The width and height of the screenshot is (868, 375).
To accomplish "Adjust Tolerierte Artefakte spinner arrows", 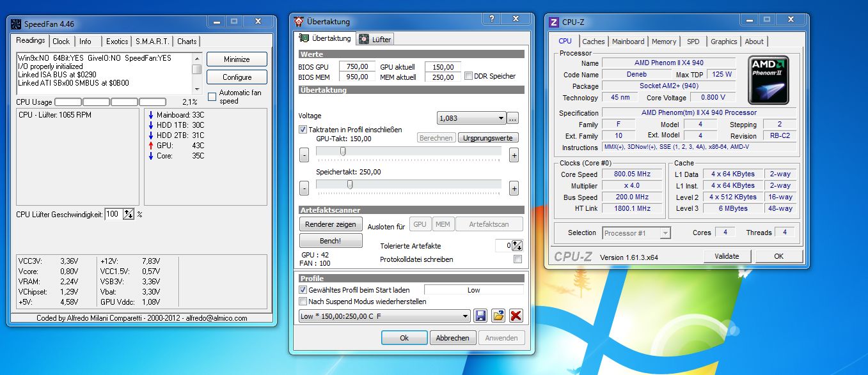I will [517, 245].
